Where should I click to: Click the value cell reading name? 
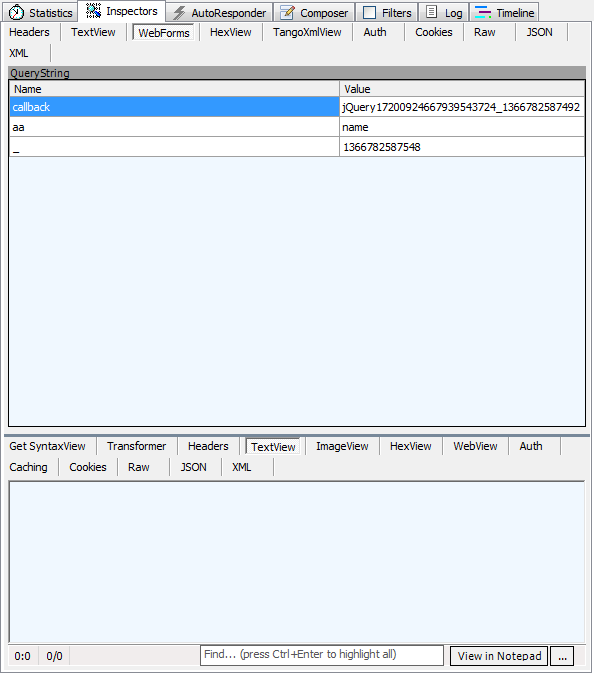[x=462, y=127]
